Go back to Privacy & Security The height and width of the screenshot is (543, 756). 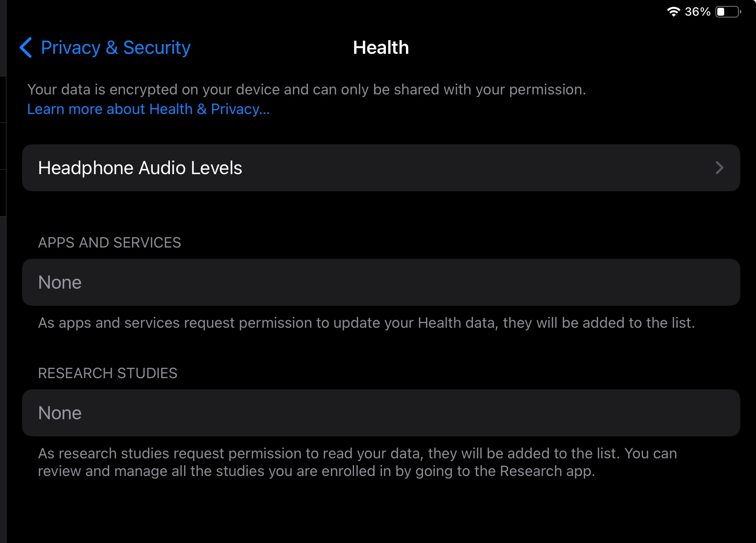(116, 47)
